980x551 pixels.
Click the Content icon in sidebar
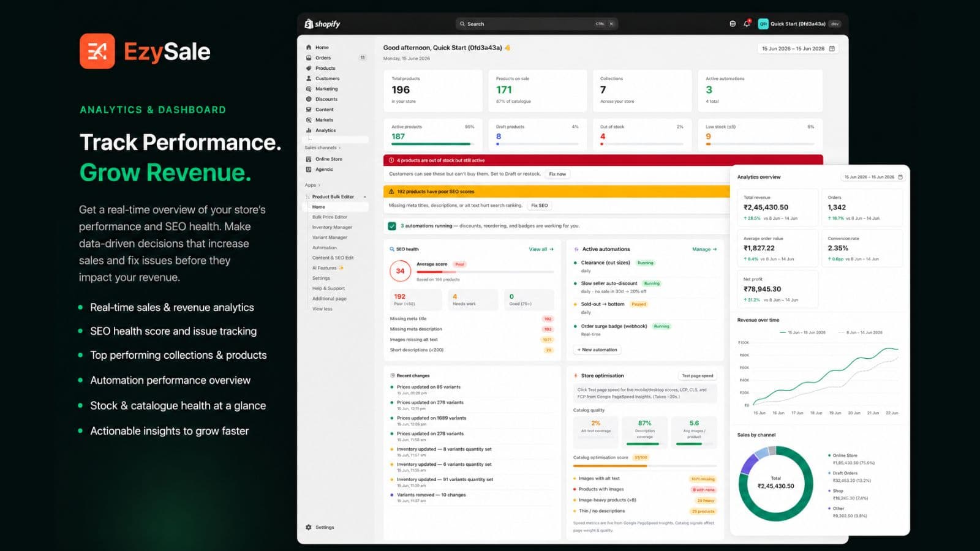(309, 110)
